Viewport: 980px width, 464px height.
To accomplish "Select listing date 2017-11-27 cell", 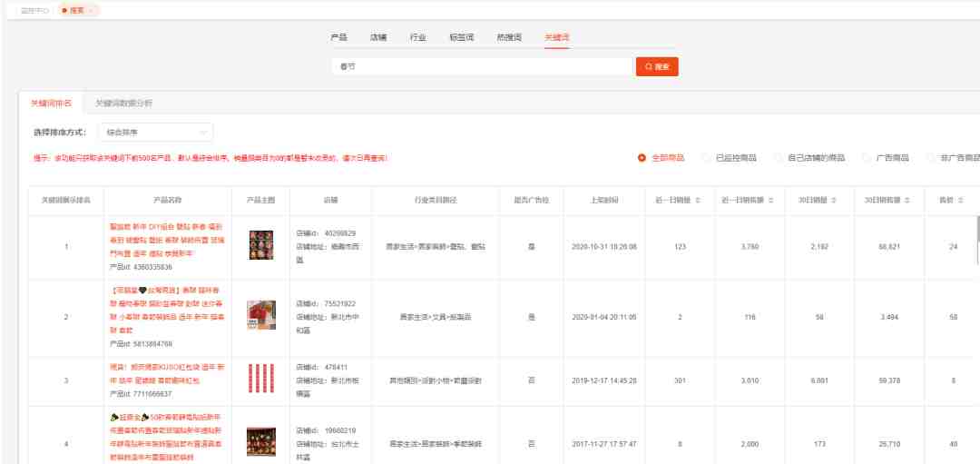I will tap(603, 444).
